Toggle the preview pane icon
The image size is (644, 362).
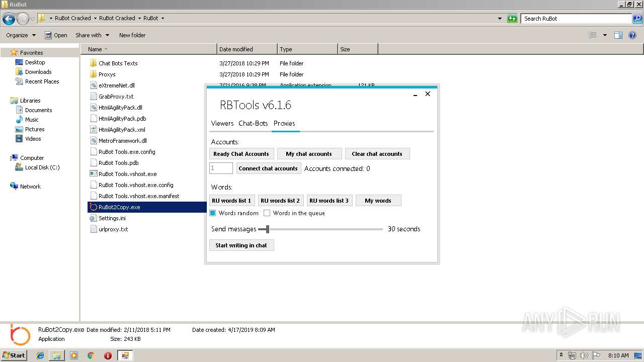pyautogui.click(x=618, y=35)
